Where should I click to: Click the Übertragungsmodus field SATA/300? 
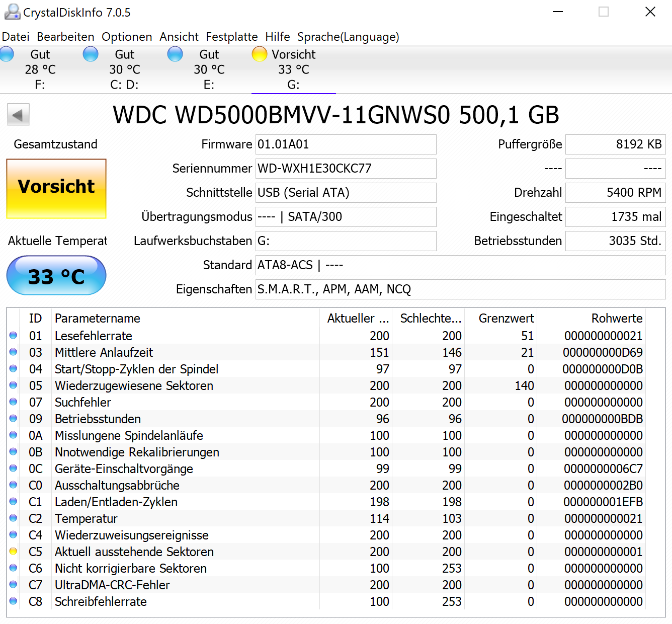(x=346, y=217)
